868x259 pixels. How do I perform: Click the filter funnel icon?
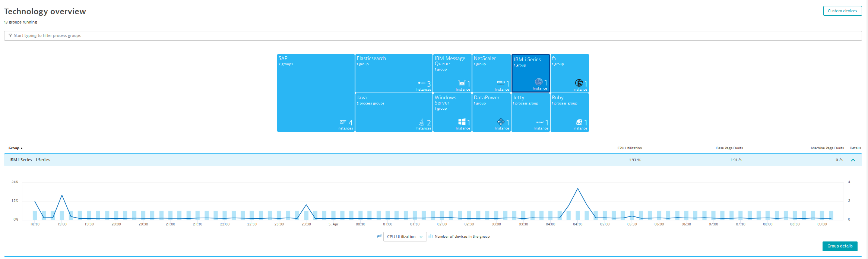coord(10,35)
